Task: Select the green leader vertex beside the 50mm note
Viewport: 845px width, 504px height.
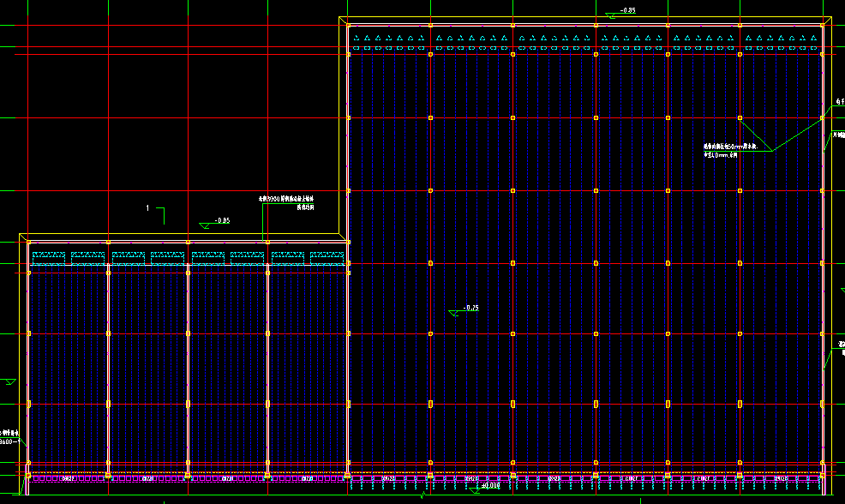Action: pos(772,151)
